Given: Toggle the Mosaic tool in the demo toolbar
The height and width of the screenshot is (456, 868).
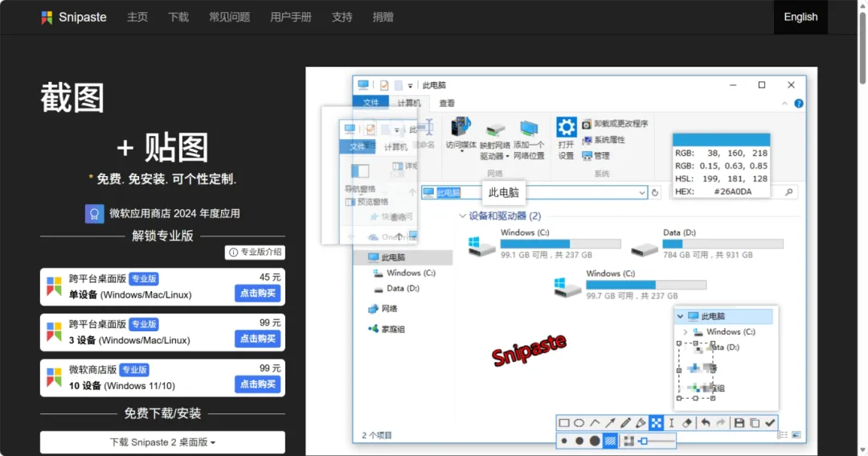Looking at the screenshot, I should pyautogui.click(x=656, y=423).
